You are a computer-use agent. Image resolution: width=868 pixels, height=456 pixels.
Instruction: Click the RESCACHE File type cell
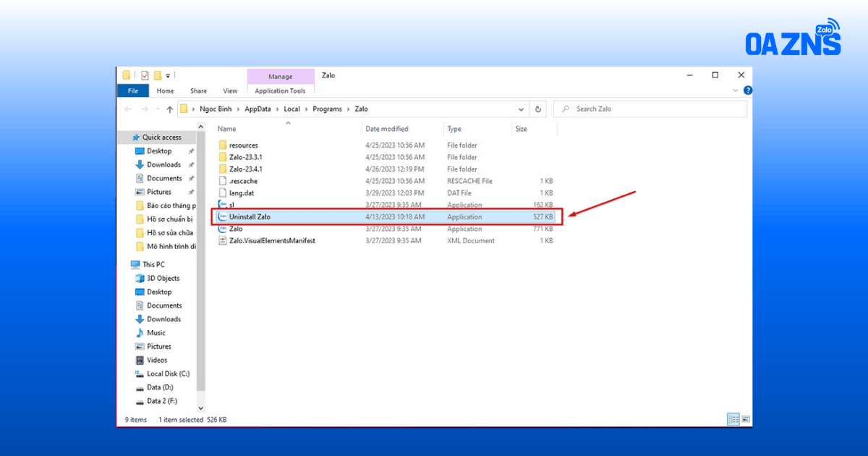(x=469, y=181)
